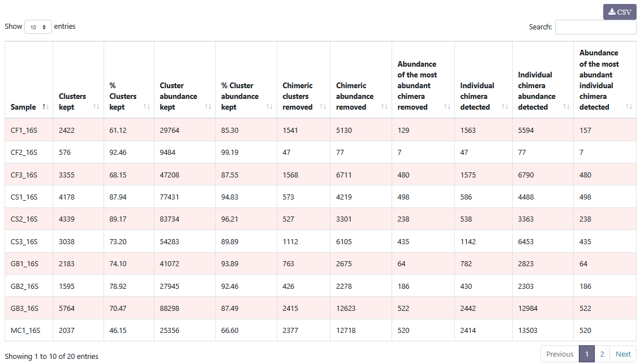Click the MC1_16S sample cell
Screen dimensions: 640x364
(x=24, y=331)
